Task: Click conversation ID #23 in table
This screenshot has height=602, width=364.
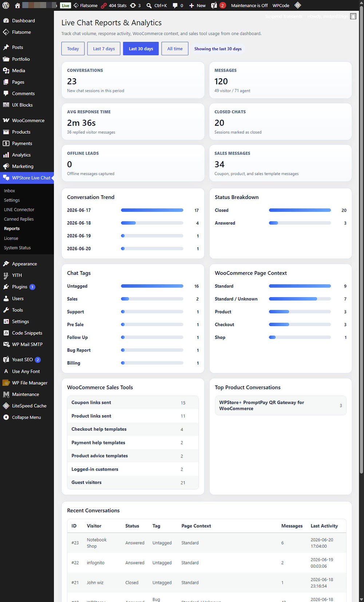Action: click(75, 543)
